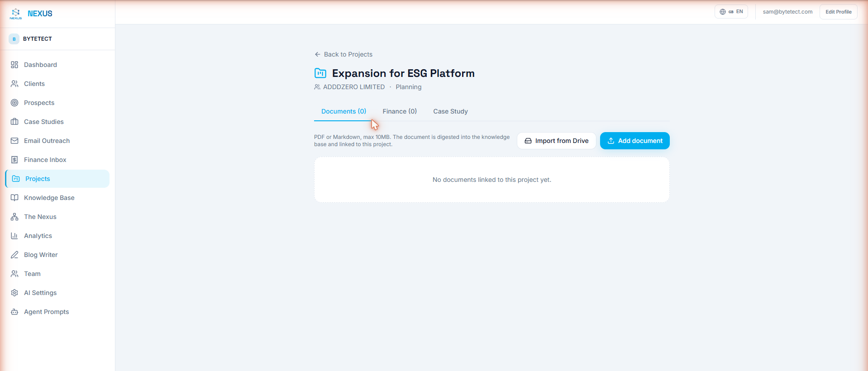The image size is (868, 371).
Task: Select the BYTETECT workspace header
Action: [57, 39]
